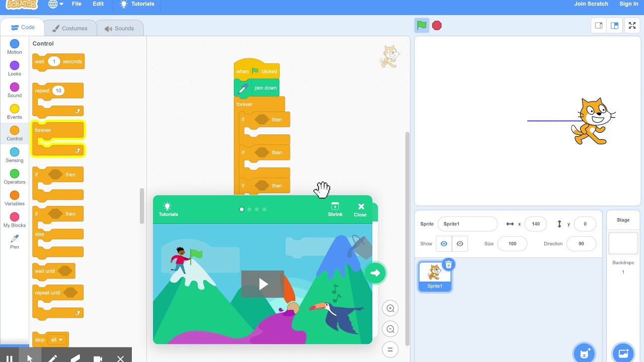
Task: Select the Code tab
Action: click(22, 28)
